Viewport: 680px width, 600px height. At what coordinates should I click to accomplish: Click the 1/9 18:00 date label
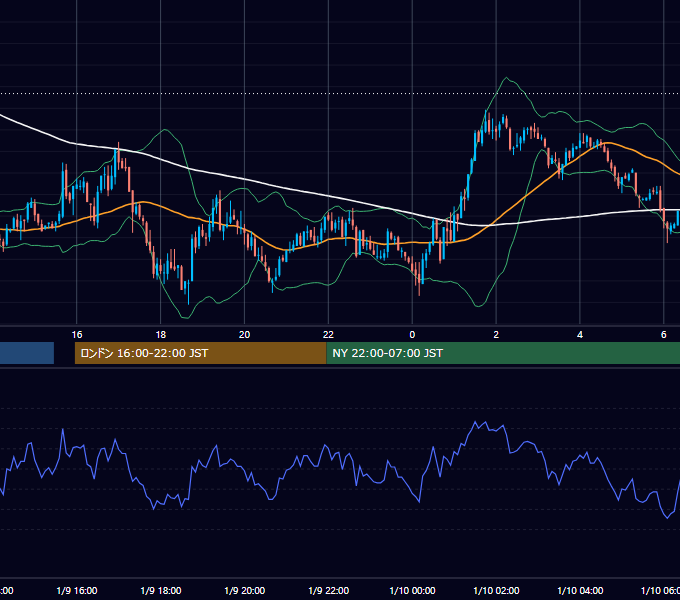pos(161,590)
